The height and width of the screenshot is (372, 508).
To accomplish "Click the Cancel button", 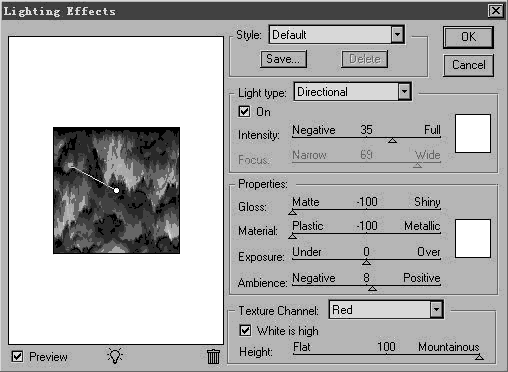I will pyautogui.click(x=468, y=65).
